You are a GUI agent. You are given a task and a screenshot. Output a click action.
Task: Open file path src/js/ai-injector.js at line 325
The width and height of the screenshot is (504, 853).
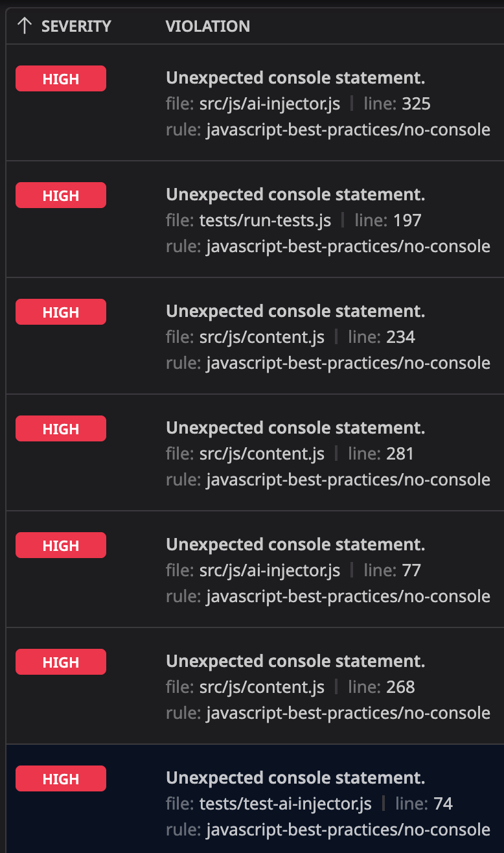(x=269, y=104)
